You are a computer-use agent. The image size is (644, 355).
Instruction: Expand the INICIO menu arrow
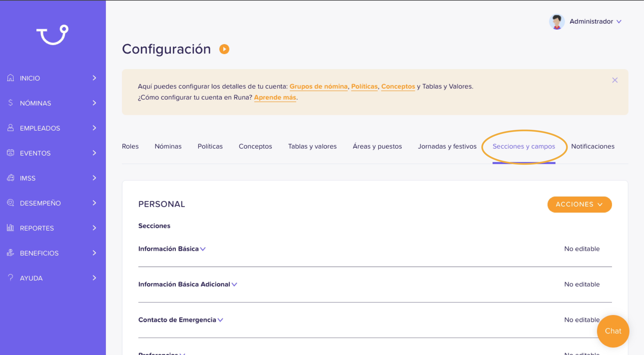[94, 78]
